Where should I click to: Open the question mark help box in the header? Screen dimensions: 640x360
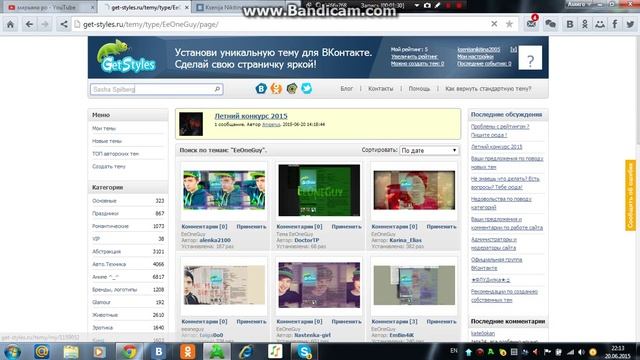point(530,58)
